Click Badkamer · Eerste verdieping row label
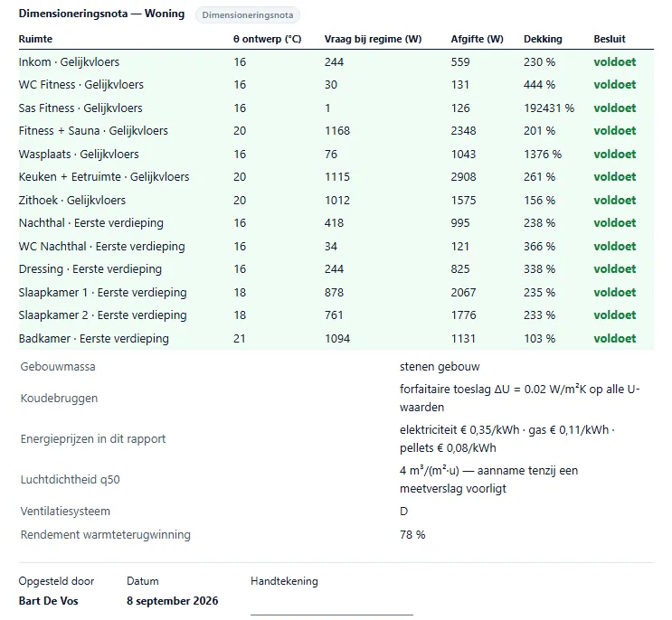This screenshot has height=620, width=672. click(x=94, y=339)
